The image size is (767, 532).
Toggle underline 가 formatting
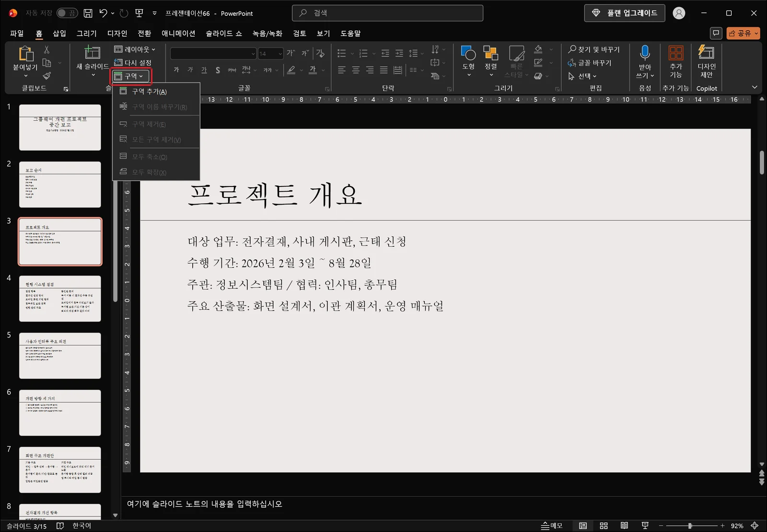point(204,70)
